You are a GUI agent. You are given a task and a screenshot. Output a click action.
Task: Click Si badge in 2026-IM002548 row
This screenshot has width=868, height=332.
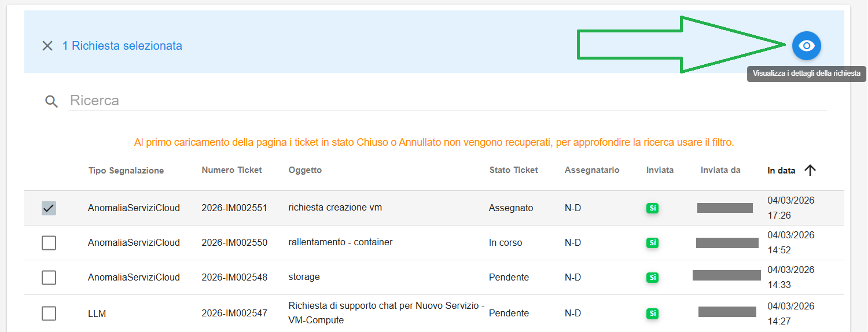(653, 278)
